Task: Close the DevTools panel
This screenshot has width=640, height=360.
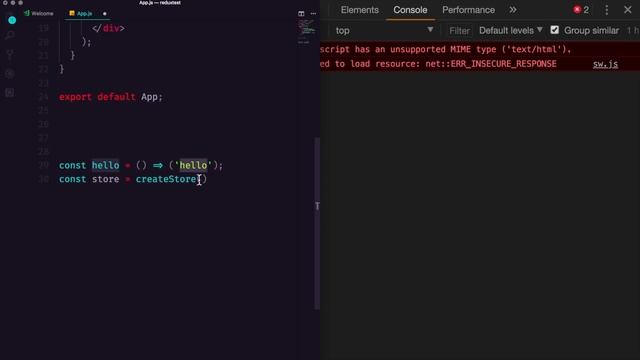Action: 628,9
